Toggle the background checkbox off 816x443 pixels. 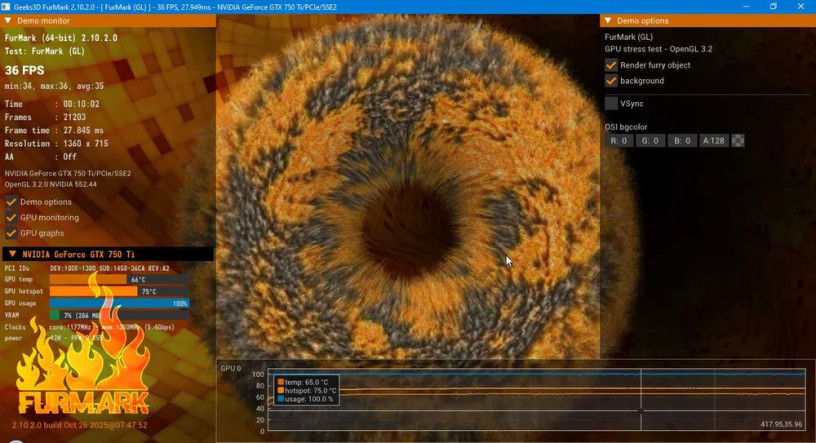(x=611, y=81)
